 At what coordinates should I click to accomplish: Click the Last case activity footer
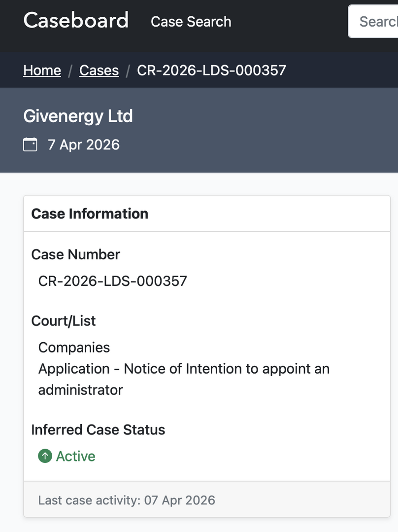pos(127,500)
